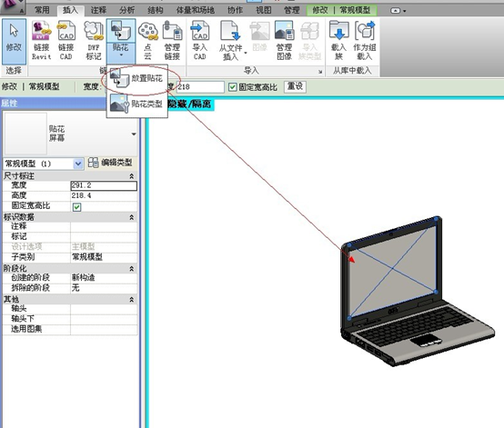Collapse the 阶段化 section
Viewport: 504px width, 428px height.
click(131, 268)
